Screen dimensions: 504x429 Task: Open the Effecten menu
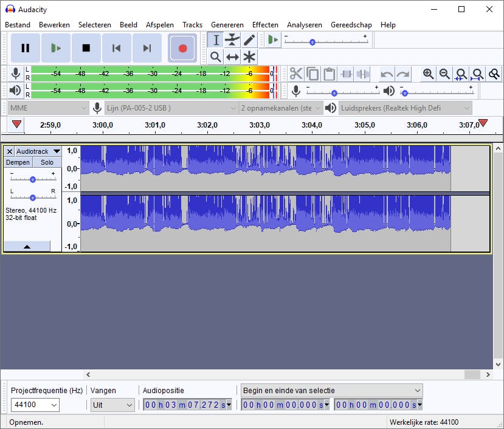pos(265,25)
